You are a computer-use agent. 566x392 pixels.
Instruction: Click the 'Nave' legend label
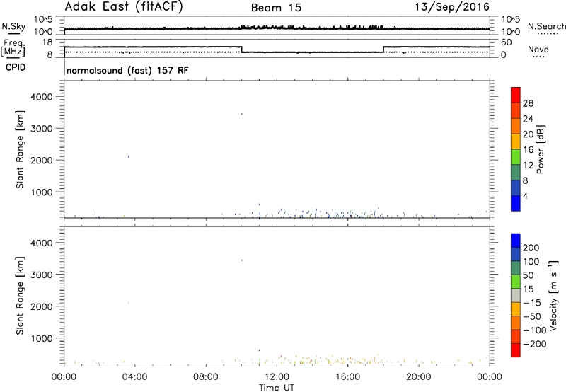click(538, 50)
